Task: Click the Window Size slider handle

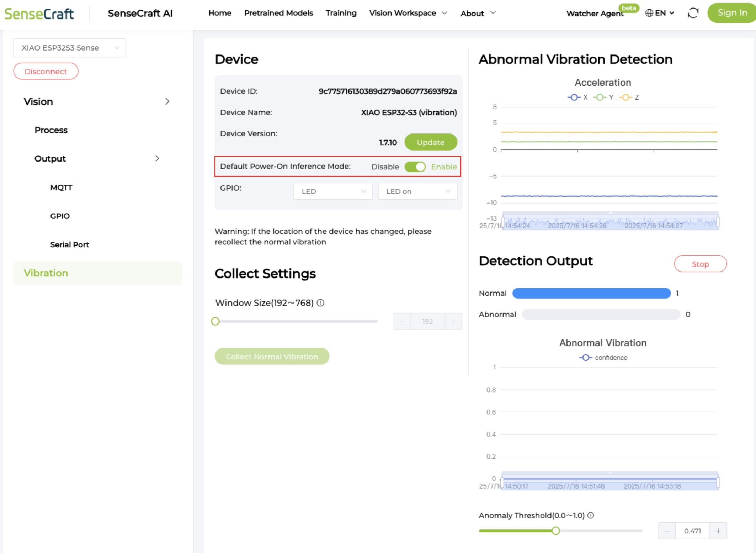Action: click(215, 321)
